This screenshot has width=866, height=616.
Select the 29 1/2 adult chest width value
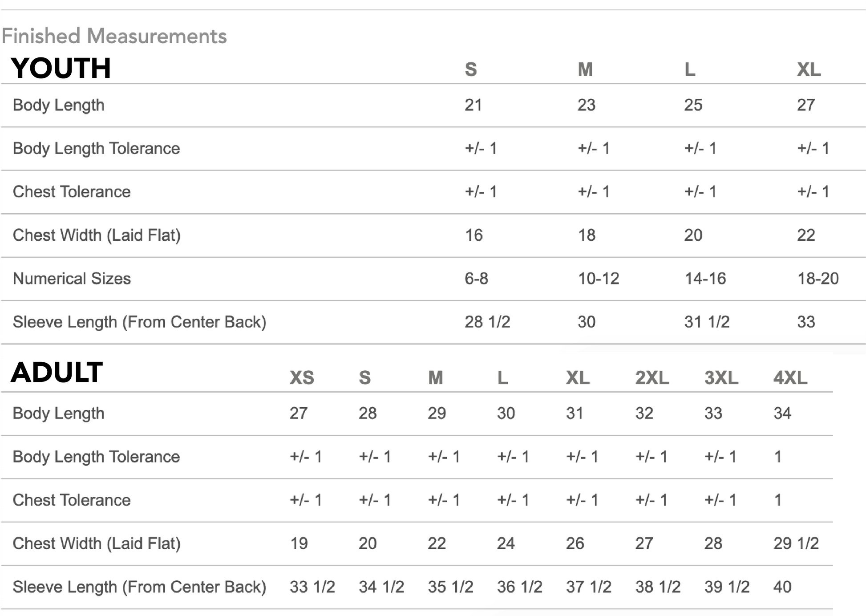[796, 543]
